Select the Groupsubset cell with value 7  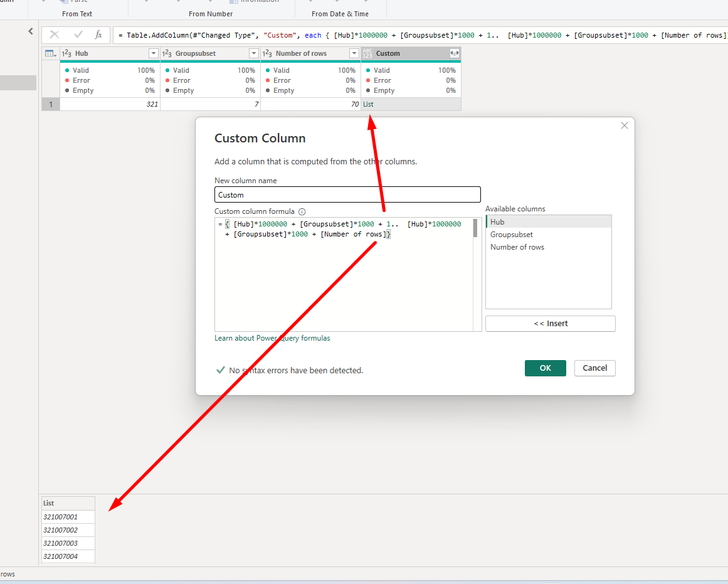coord(210,104)
